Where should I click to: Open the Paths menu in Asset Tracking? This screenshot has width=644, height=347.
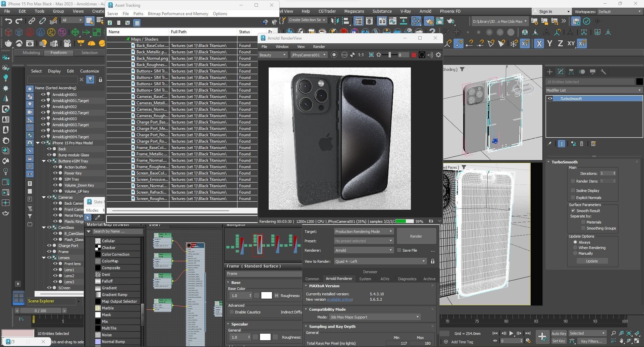138,14
